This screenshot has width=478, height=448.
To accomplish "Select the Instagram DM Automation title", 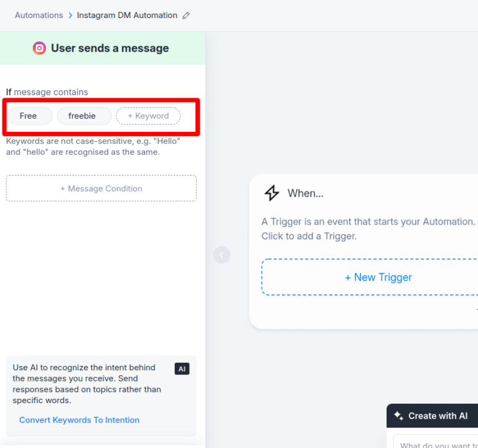I will coord(127,16).
